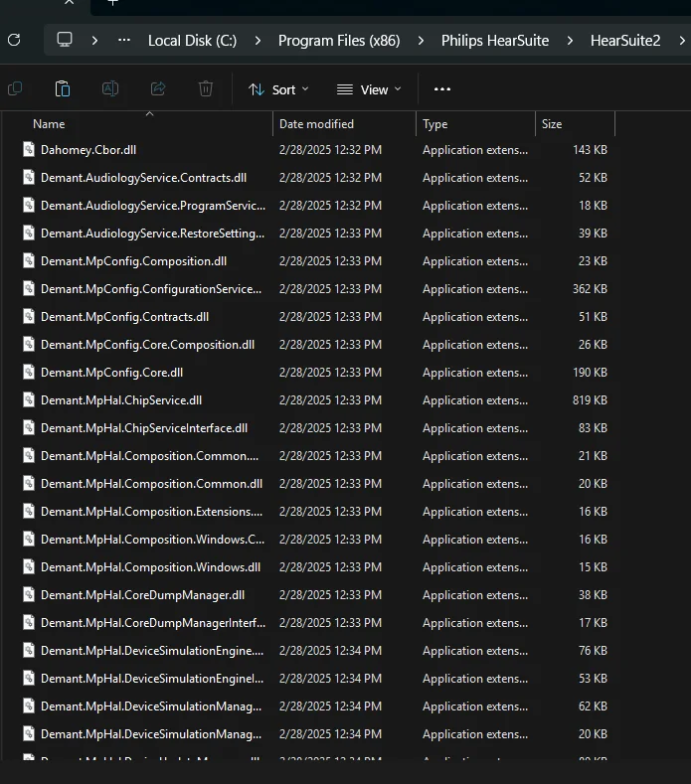Image resolution: width=691 pixels, height=784 pixels.
Task: Open the See more (three dots) toolbar menu
Action: (442, 89)
